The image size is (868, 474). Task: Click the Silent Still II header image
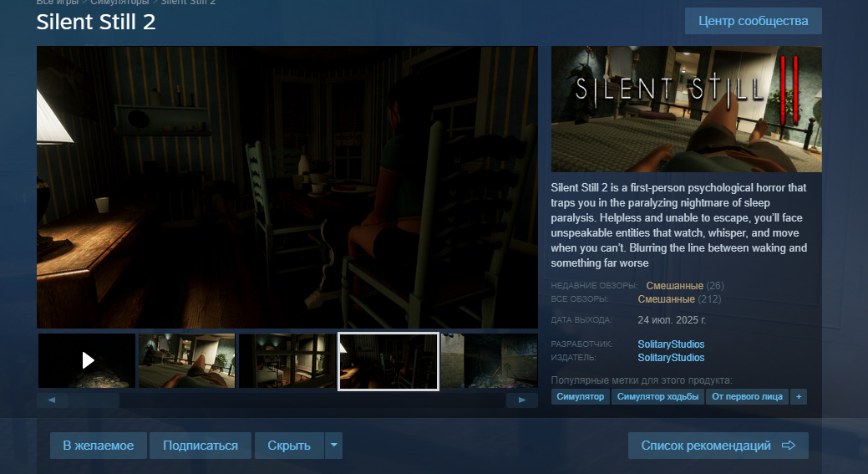point(687,109)
